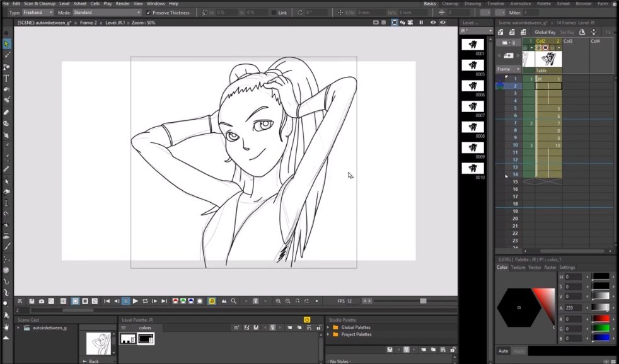Switch to the Animation room tab
The image size is (619, 364).
[520, 4]
